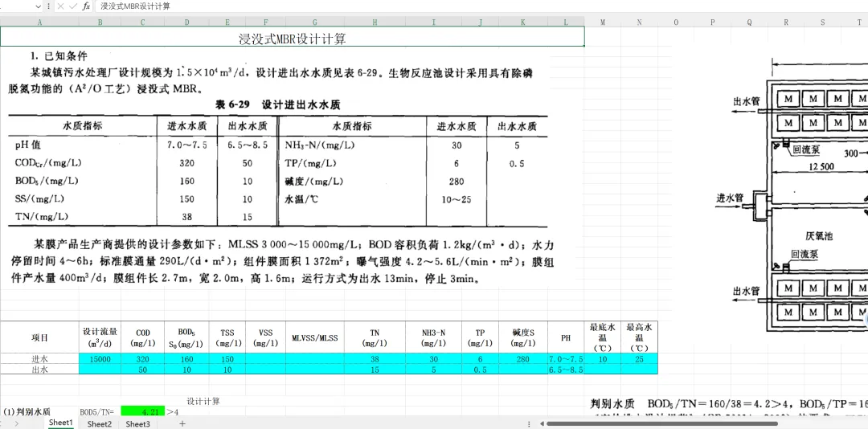Select the 最高水温 header cell

pyautogui.click(x=640, y=337)
